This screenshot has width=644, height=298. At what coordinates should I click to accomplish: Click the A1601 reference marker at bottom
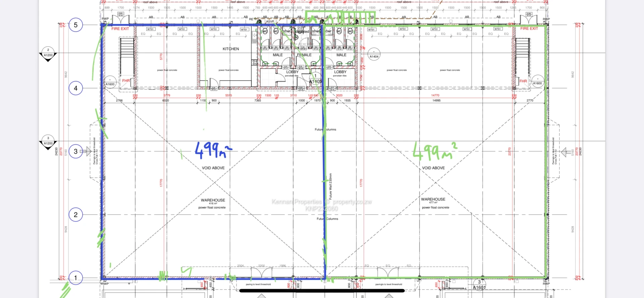[479, 285]
